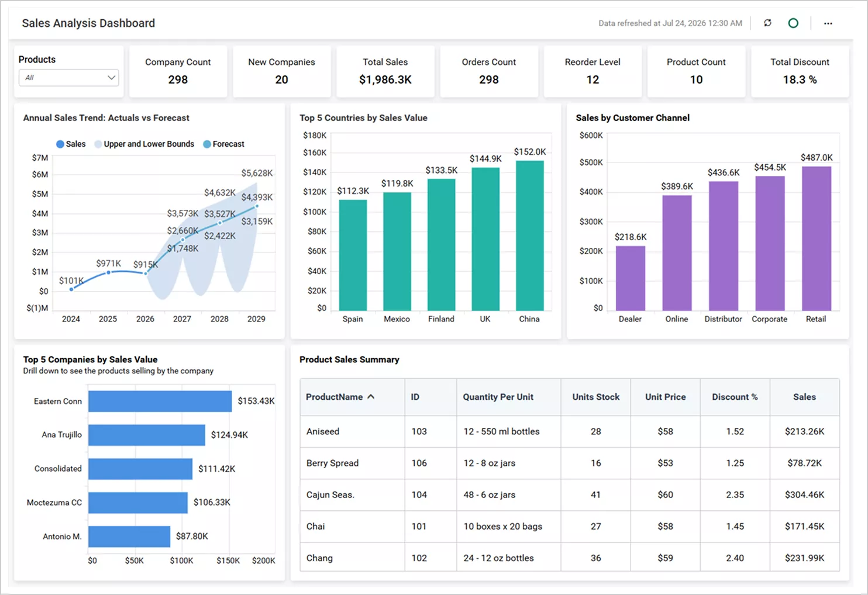Click the green circle status icon
This screenshot has height=595, width=868.
click(x=793, y=23)
